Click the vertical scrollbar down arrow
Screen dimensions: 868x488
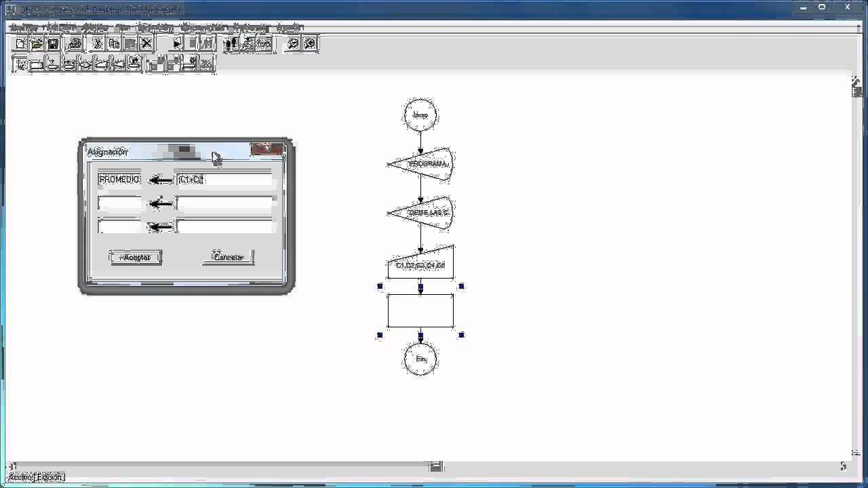click(856, 453)
